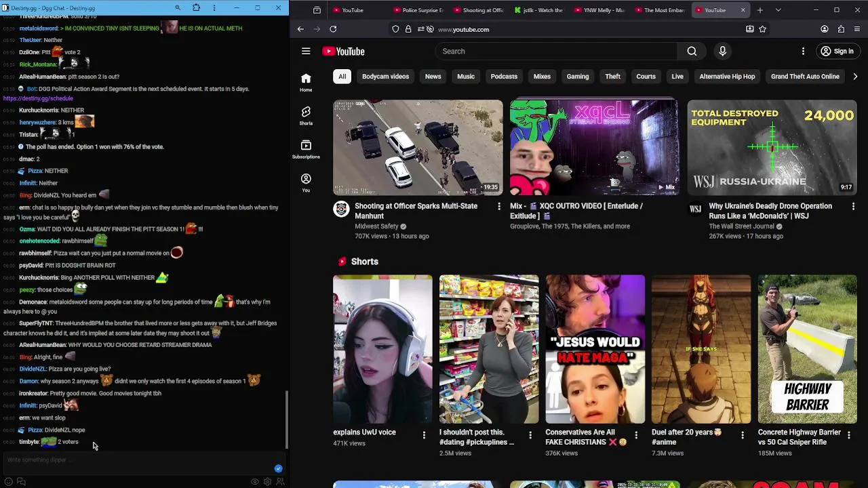List all tabs dropdown arrow
The height and width of the screenshot is (488, 868).
tap(778, 10)
